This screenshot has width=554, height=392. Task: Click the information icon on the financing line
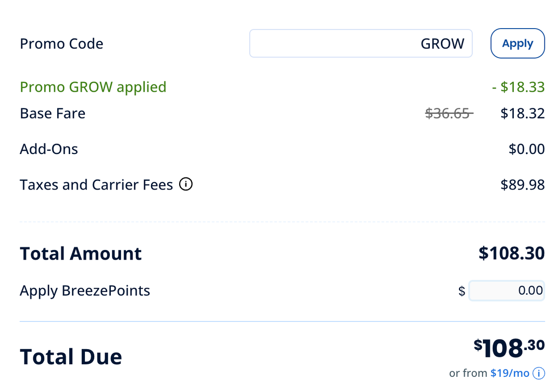[538, 373]
